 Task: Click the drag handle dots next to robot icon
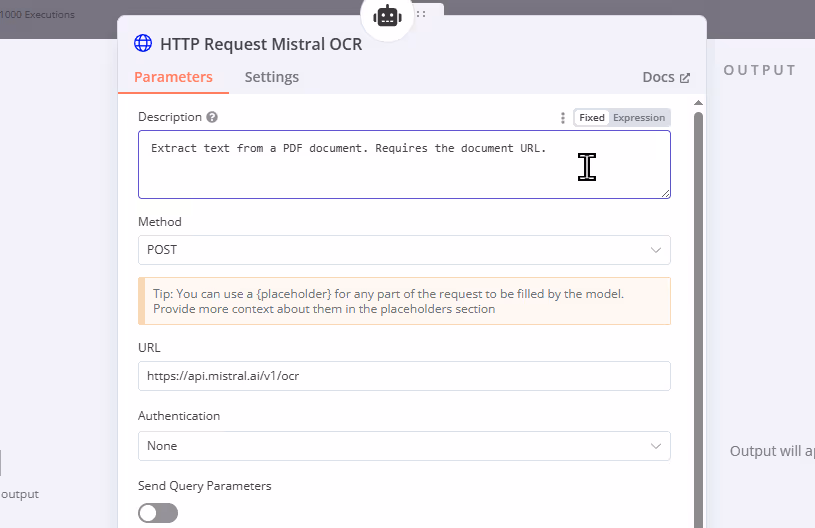coord(421,14)
